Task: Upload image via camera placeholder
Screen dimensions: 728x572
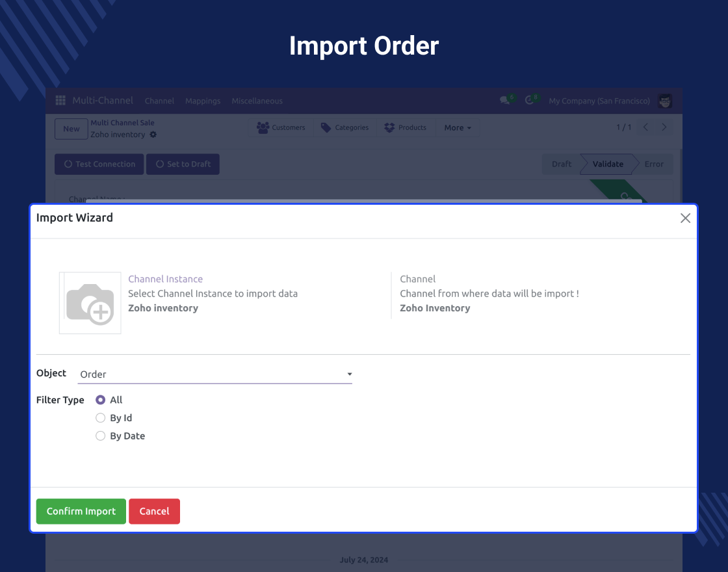Action: pos(90,303)
